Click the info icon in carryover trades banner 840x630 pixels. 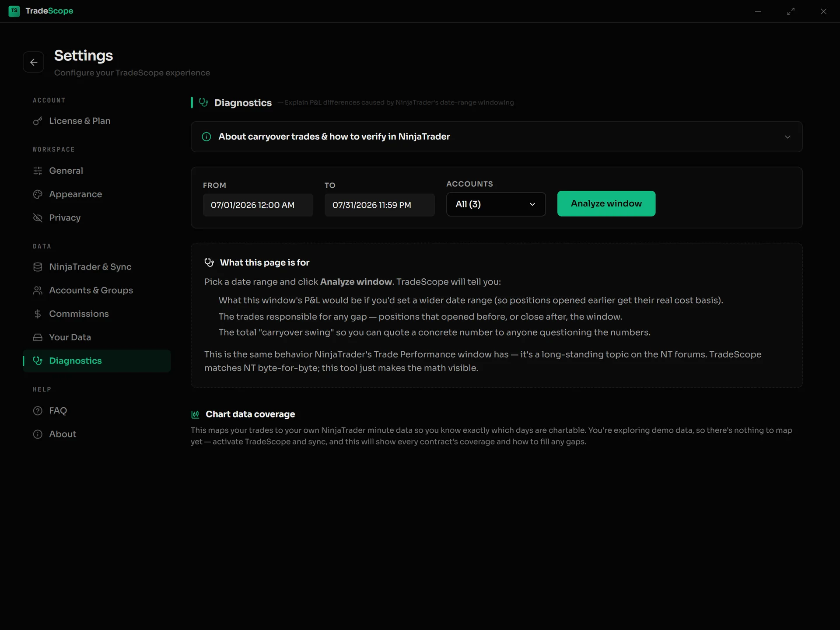206,137
